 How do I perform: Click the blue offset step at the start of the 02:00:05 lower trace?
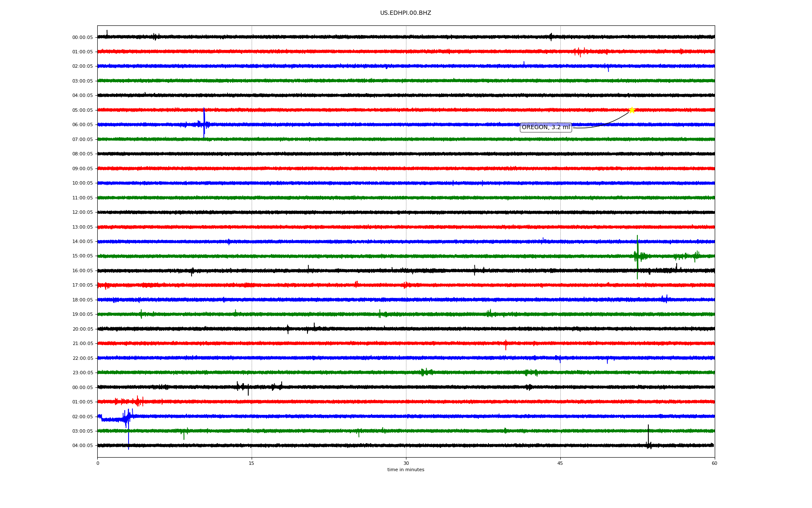(x=111, y=420)
